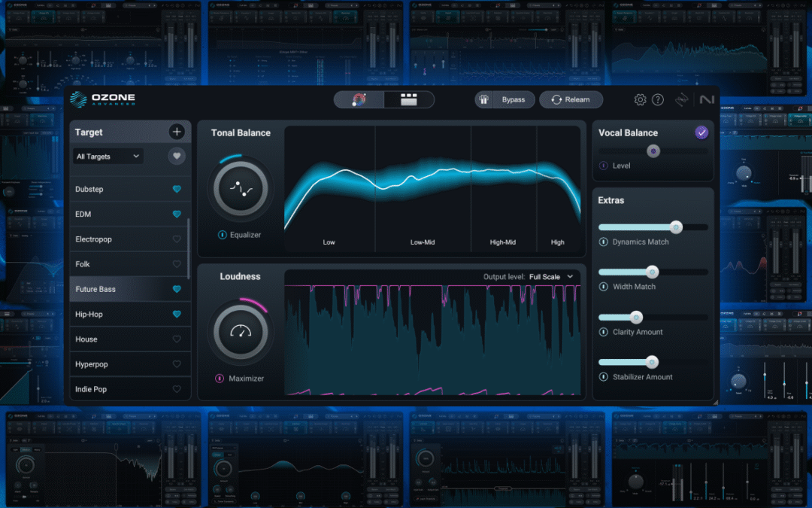Screen dimensions: 812x508
Task: Filter targets by favorites heart button
Action: (177, 156)
